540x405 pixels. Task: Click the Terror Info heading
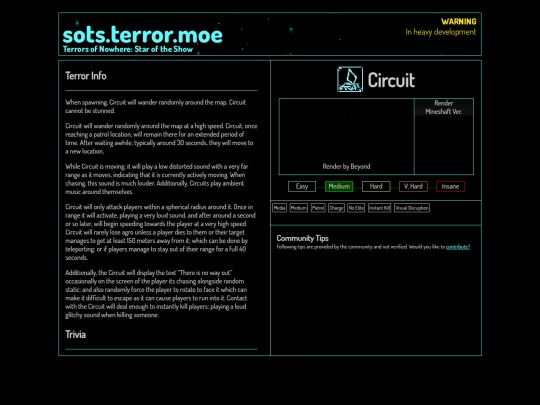(86, 76)
